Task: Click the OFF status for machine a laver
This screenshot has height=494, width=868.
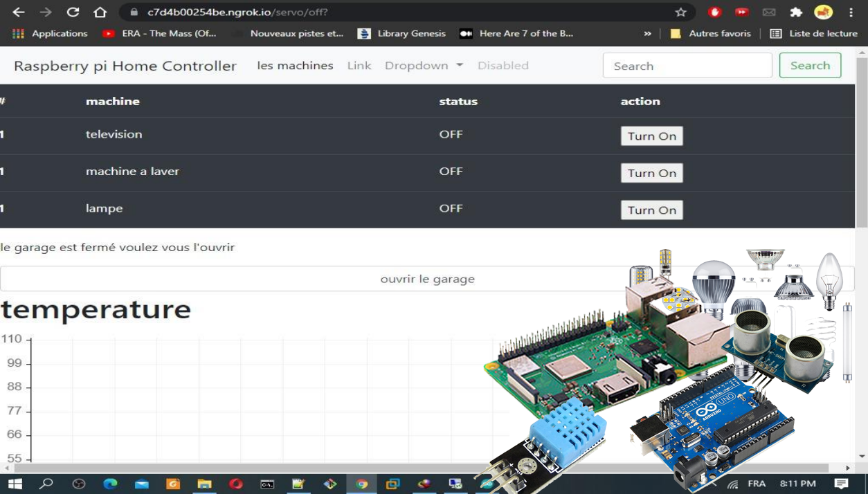Action: point(451,172)
